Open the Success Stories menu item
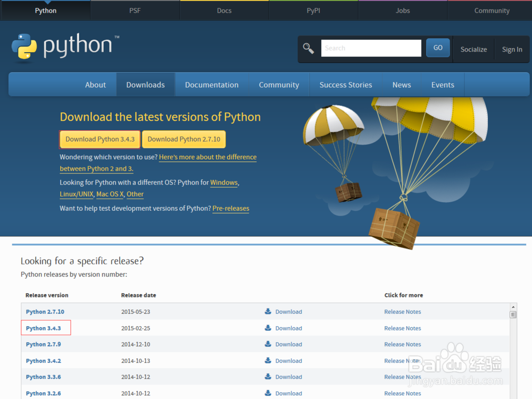 [346, 85]
